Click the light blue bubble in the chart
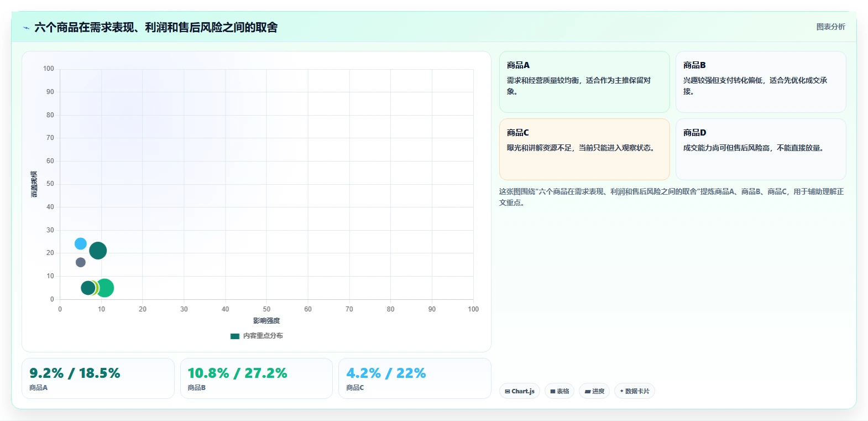Image resolution: width=868 pixels, height=421 pixels. pos(81,243)
